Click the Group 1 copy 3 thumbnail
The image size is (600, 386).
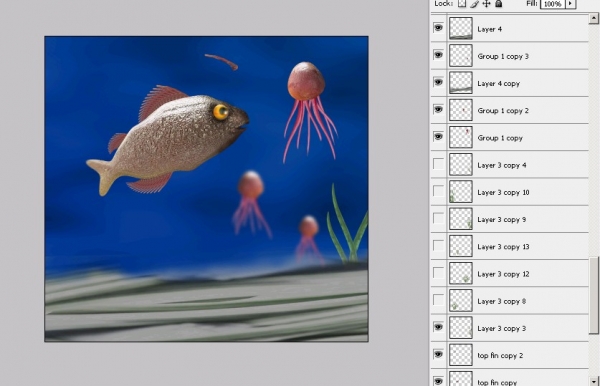[x=461, y=55]
